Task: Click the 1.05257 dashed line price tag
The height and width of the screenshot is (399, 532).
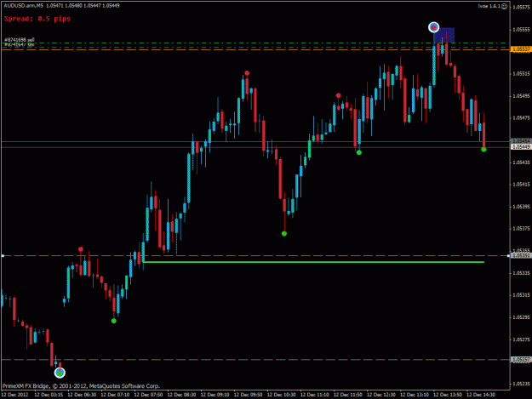Action: pyautogui.click(x=521, y=359)
